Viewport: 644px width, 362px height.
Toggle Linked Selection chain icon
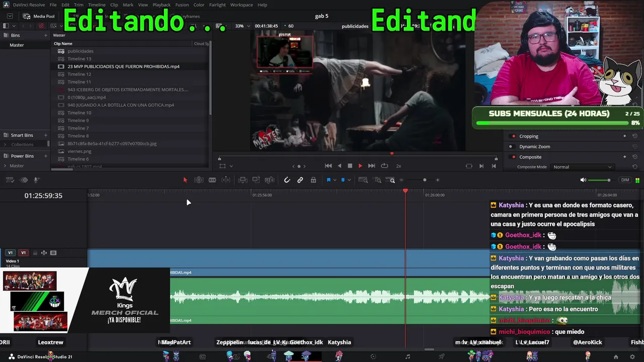click(300, 180)
